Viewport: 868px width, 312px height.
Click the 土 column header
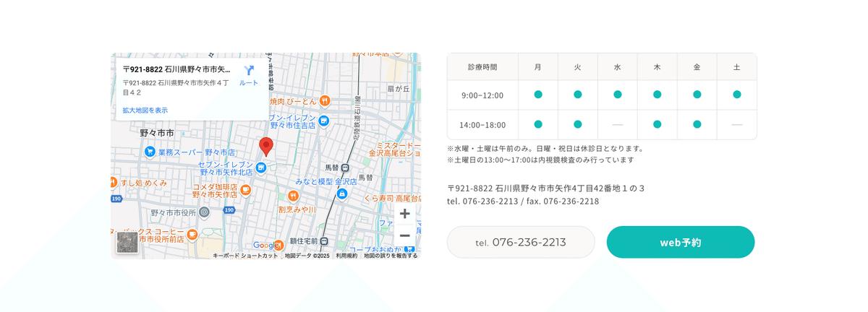[x=737, y=66]
